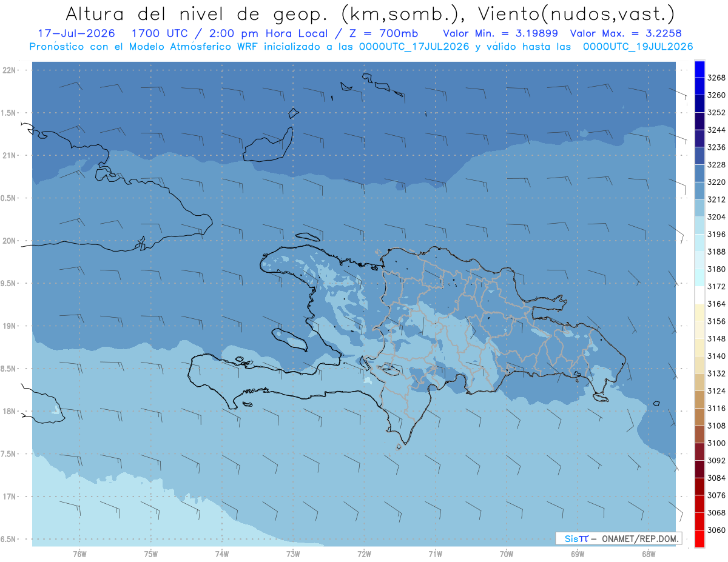
Task: Click the '3060' colorbar value
Action: pyautogui.click(x=716, y=530)
